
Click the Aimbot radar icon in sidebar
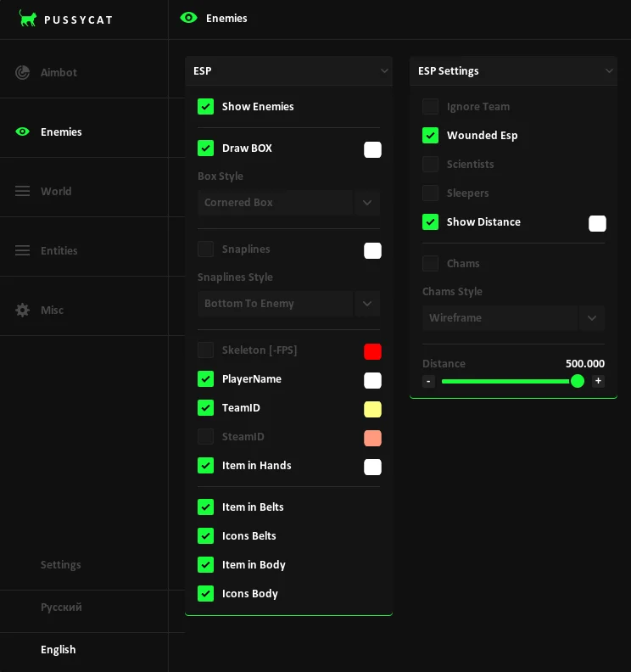(22, 72)
